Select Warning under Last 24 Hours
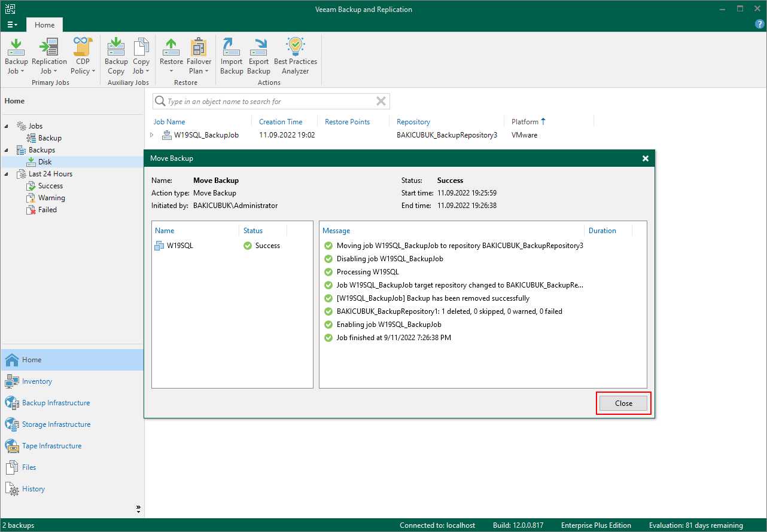 [51, 198]
